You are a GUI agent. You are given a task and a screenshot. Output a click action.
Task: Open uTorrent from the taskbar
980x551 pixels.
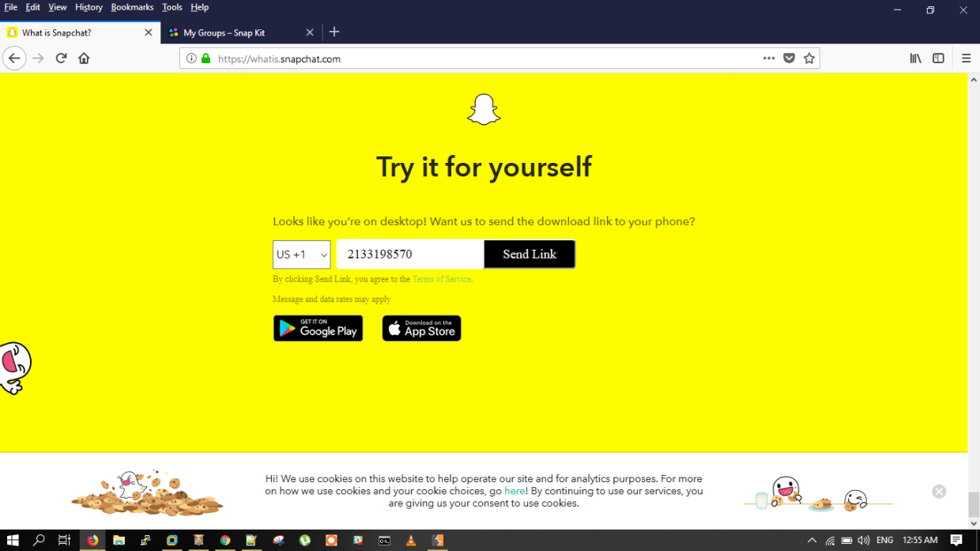click(x=304, y=541)
